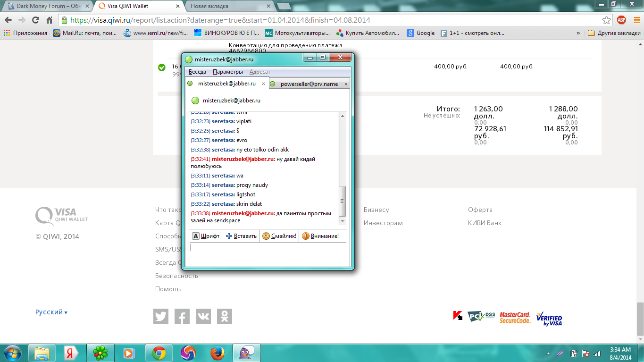Image resolution: width=644 pixels, height=362 pixels.
Task: Click the browser page scrollbar thumb
Action: tap(640, 319)
